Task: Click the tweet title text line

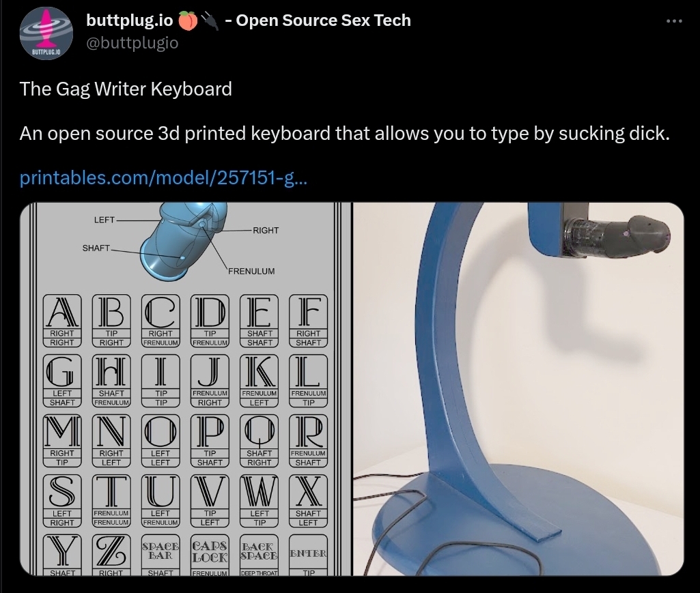Action: pyautogui.click(x=126, y=89)
